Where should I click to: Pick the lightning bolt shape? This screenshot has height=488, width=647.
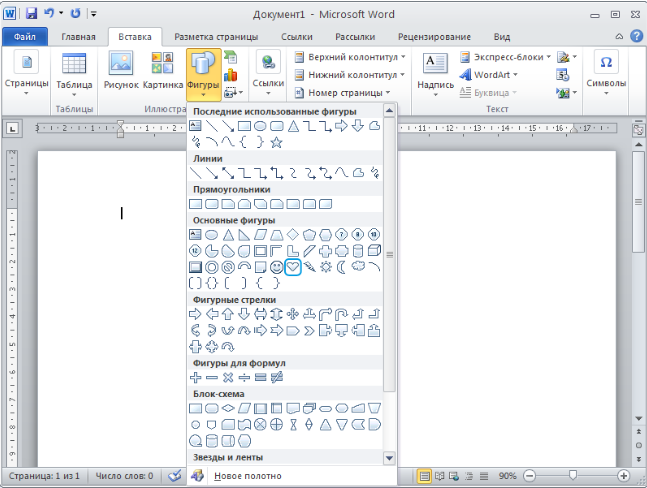pyautogui.click(x=309, y=267)
